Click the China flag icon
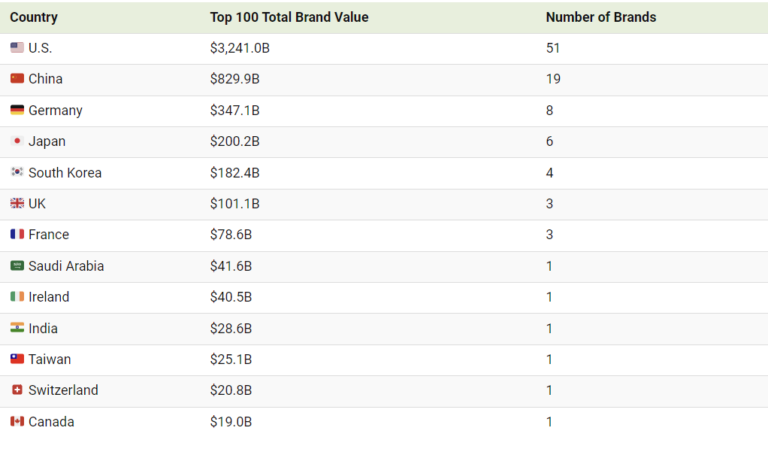Image resolution: width=768 pixels, height=449 pixels. click(17, 78)
